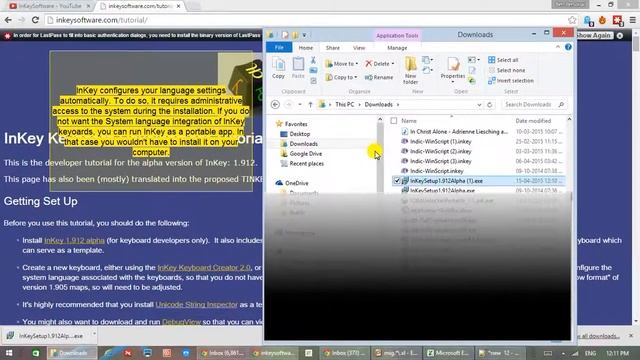Open Chrome hamburger menu icon
The width and height of the screenshot is (640, 360).
pyautogui.click(x=632, y=20)
